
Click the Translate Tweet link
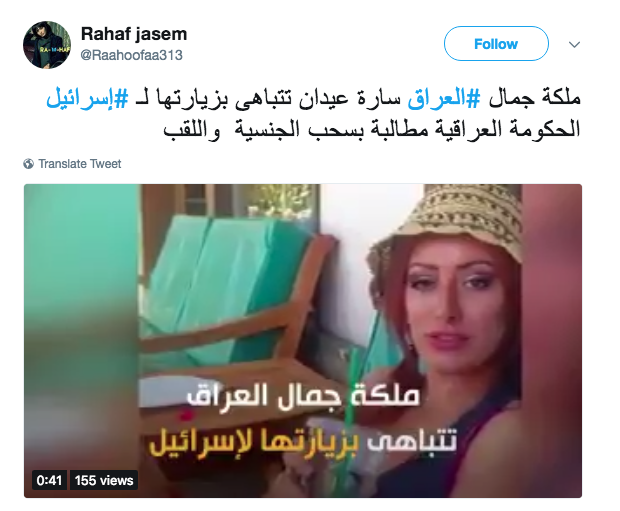coord(79,164)
